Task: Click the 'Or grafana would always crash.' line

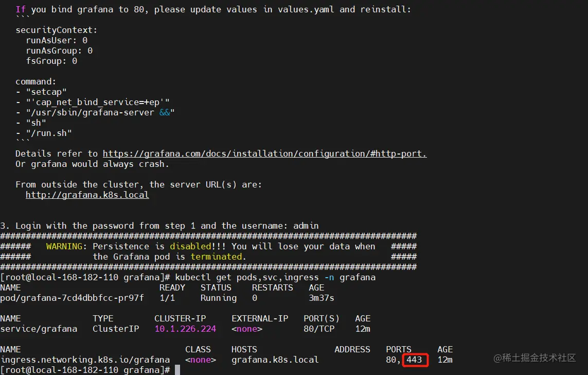Action: [x=92, y=164]
